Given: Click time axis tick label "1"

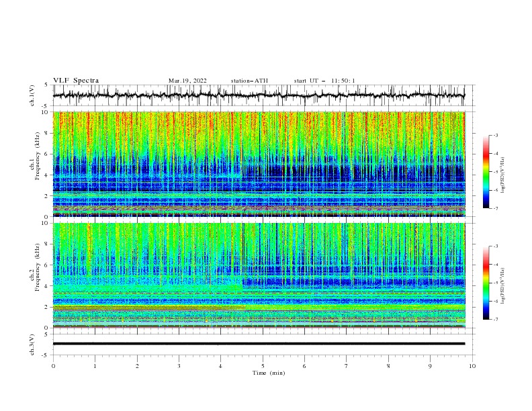Looking at the screenshot, I should 95,366.
